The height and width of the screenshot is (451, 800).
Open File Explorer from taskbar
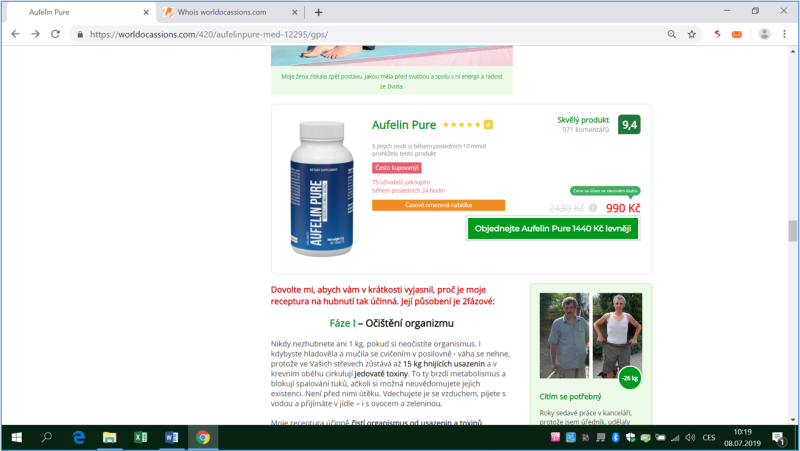(x=109, y=437)
